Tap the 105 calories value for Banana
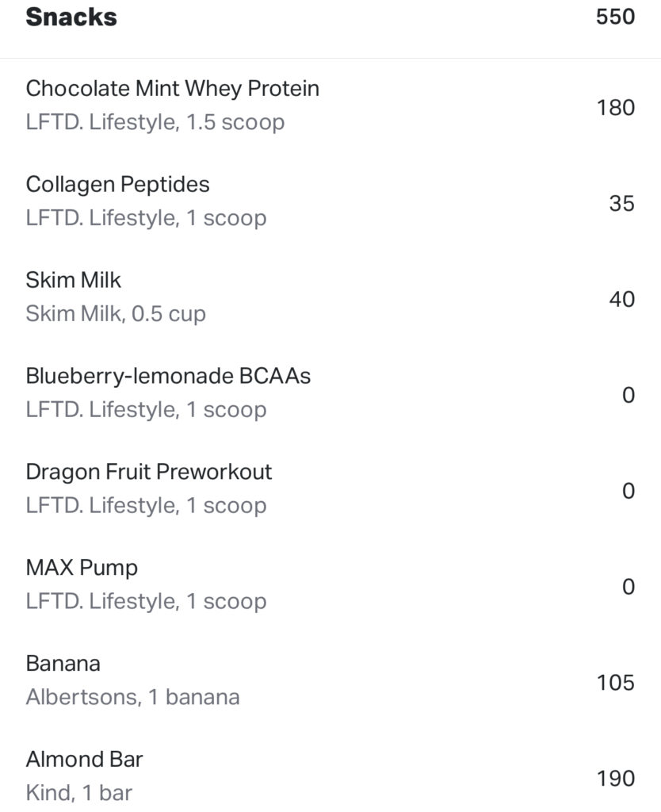The width and height of the screenshot is (661, 812). (x=616, y=683)
